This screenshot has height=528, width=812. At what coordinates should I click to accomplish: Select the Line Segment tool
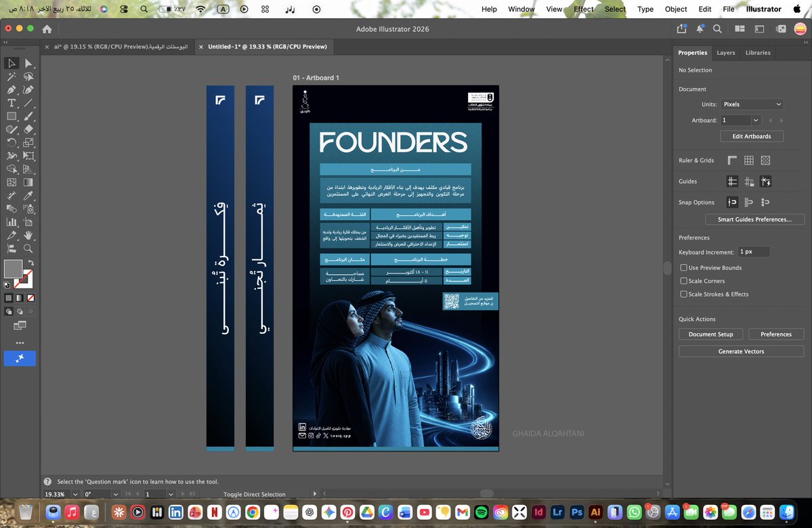pos(28,103)
